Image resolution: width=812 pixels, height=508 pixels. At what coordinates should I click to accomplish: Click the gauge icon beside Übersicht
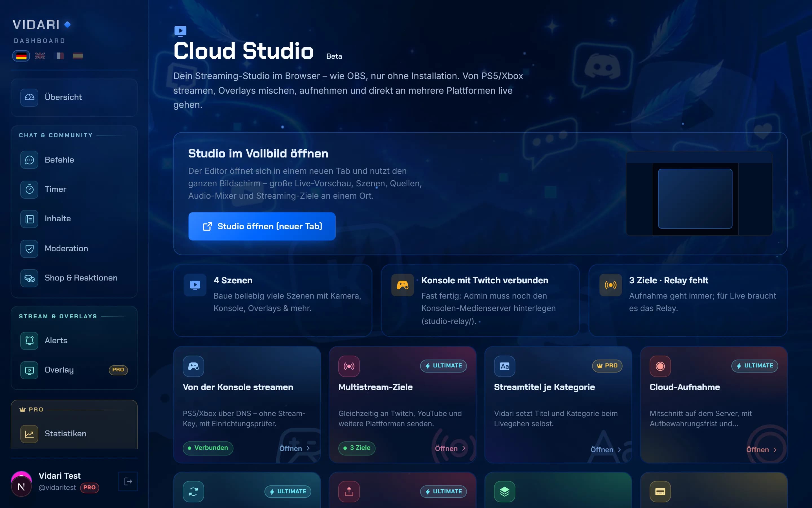[x=29, y=97]
